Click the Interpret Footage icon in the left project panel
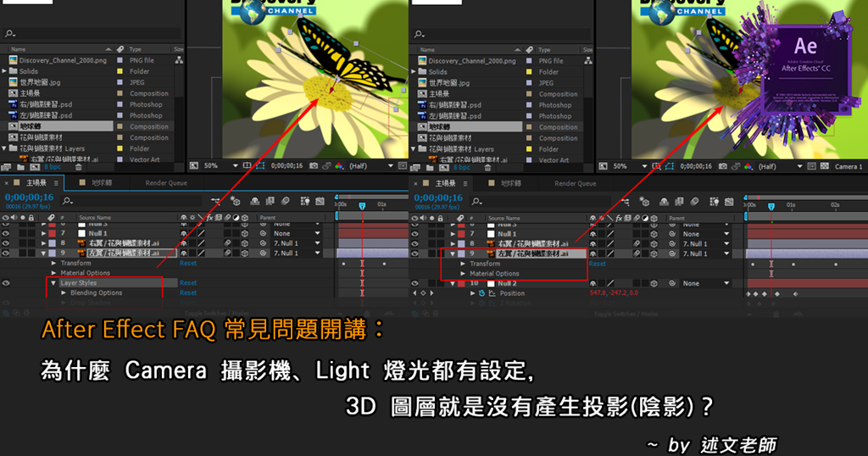The image size is (868, 456). pos(7,167)
